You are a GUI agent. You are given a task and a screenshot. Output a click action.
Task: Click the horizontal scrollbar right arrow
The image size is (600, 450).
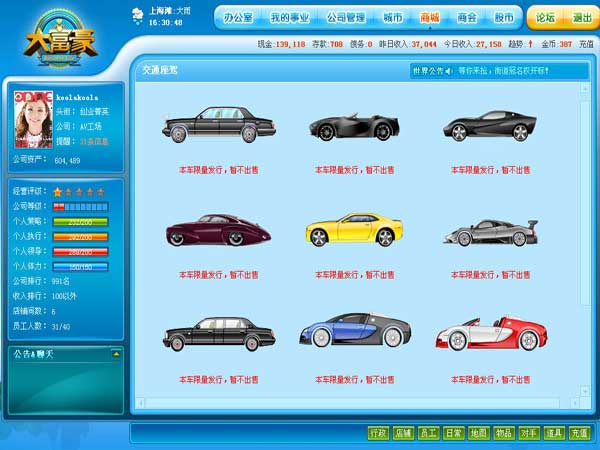[x=574, y=403]
